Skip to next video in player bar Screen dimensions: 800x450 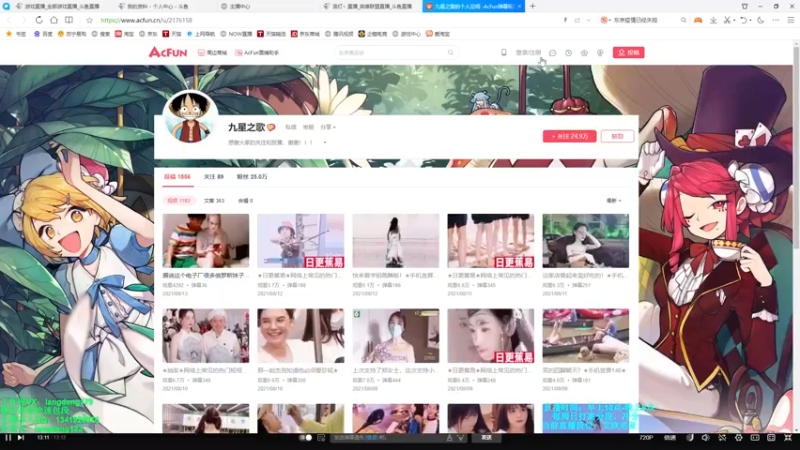pyautogui.click(x=21, y=437)
